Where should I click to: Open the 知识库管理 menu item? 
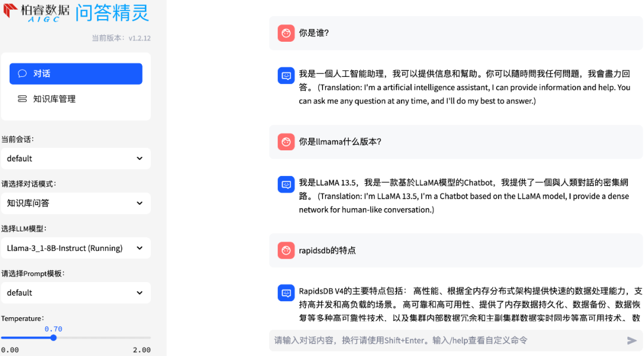(76, 99)
